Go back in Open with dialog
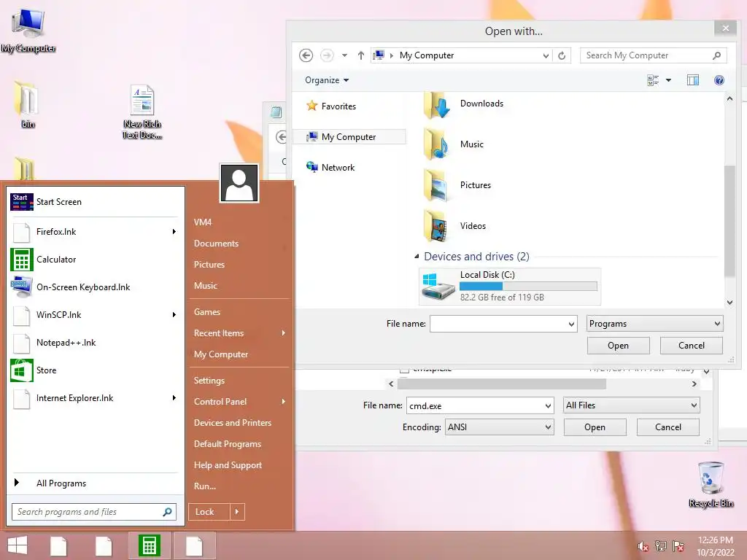The image size is (747, 560). [306, 55]
